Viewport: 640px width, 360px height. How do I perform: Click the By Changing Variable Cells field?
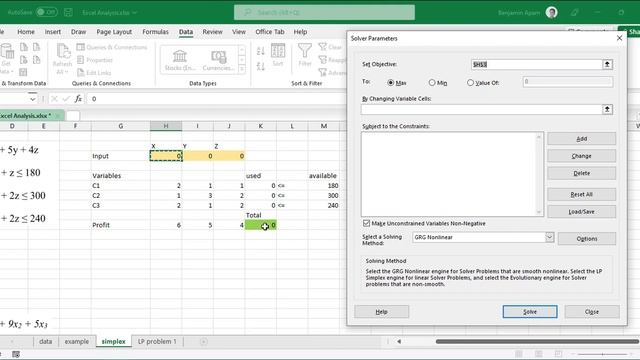click(482, 109)
